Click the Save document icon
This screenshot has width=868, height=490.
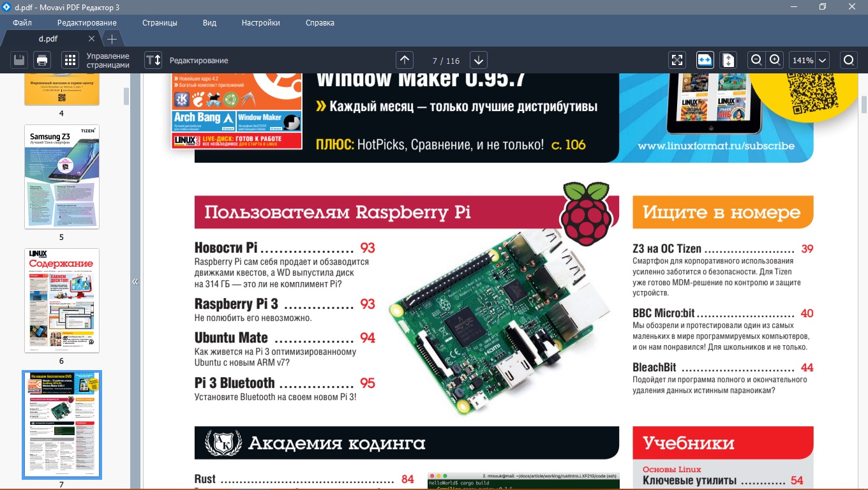point(19,61)
